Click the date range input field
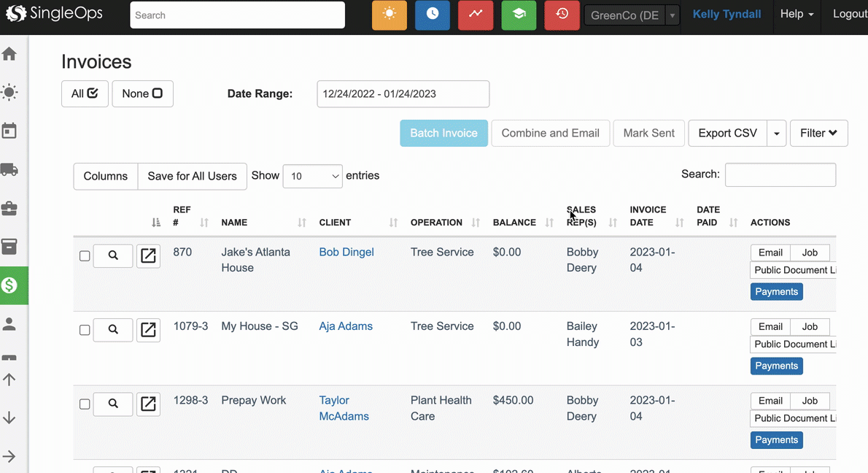Screen dimensions: 868x473 coord(403,94)
